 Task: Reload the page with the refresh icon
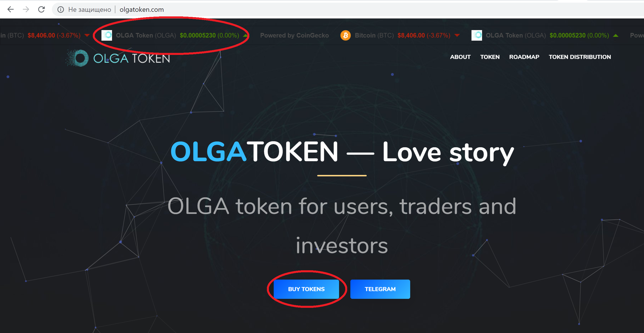[42, 10]
